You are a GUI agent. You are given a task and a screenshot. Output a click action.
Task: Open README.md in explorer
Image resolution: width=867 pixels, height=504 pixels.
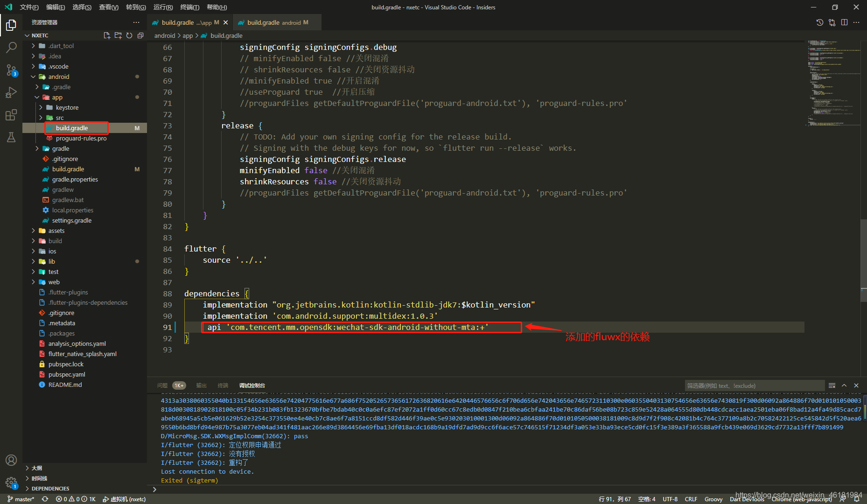(x=65, y=385)
